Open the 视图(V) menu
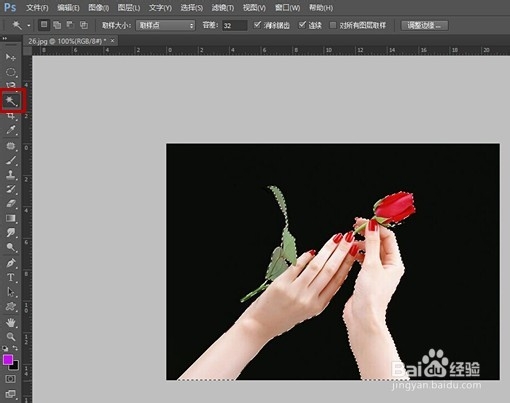Image resolution: width=510 pixels, height=403 pixels. 254,7
